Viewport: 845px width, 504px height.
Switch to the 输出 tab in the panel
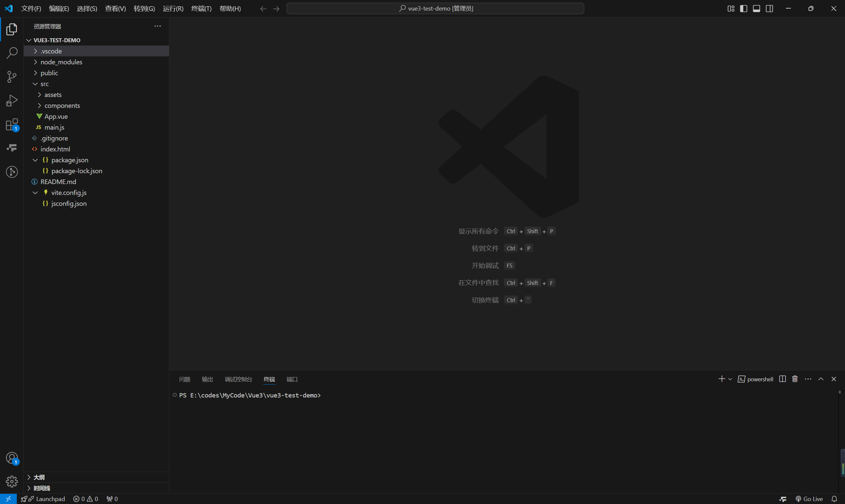point(207,379)
